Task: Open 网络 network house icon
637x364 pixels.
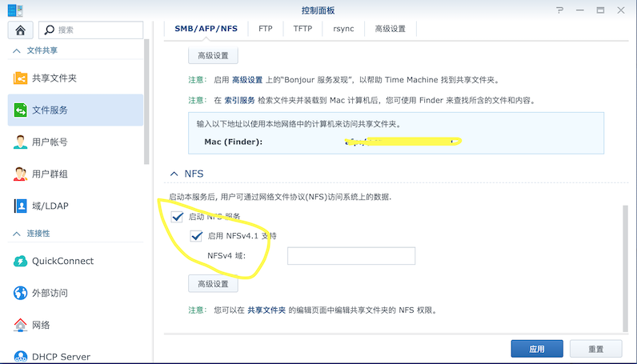Action: point(20,325)
